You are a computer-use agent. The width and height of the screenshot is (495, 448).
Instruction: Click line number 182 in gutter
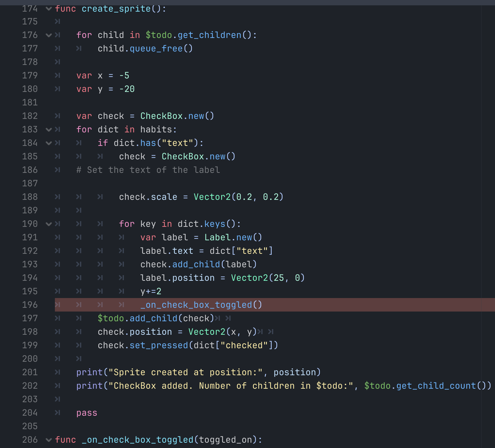point(30,116)
